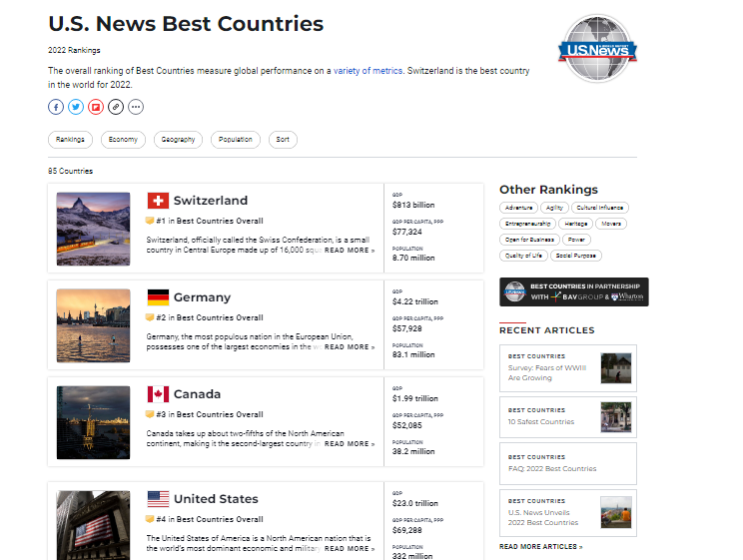The image size is (743, 560).
Task: Open the 10 Safest Countries article
Action: (541, 421)
